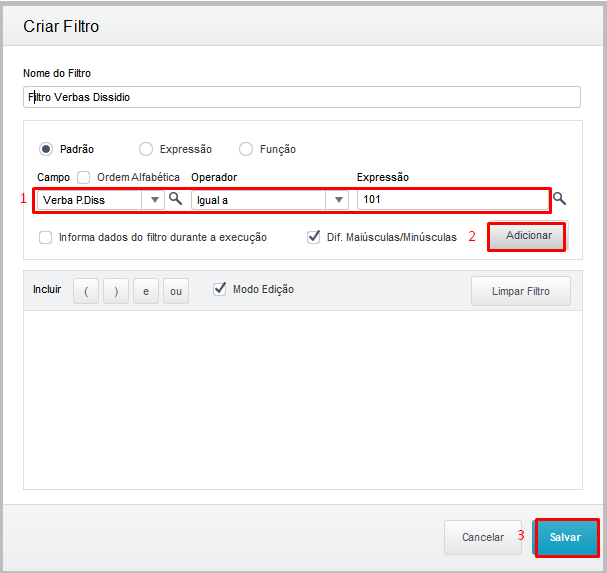Insert the 'ou' logical operator
607x573 pixels.
click(x=176, y=291)
